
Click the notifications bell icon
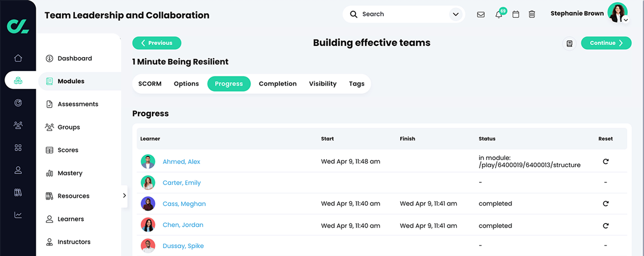click(499, 15)
